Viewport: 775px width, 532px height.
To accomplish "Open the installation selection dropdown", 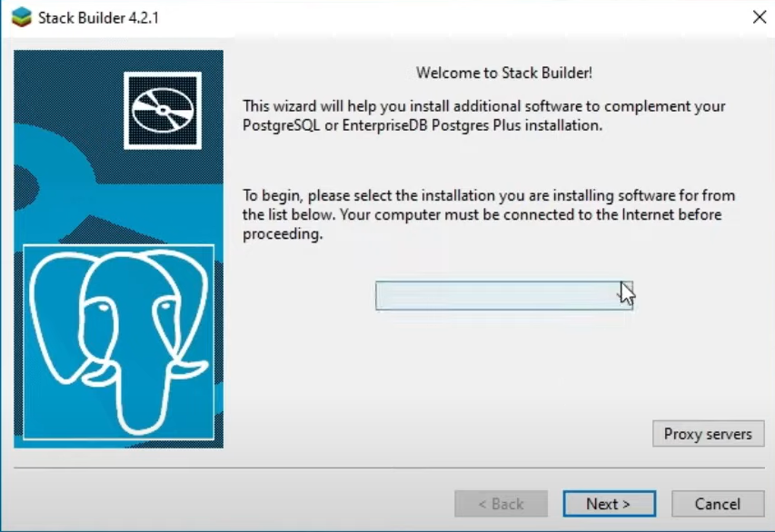I will (503, 295).
